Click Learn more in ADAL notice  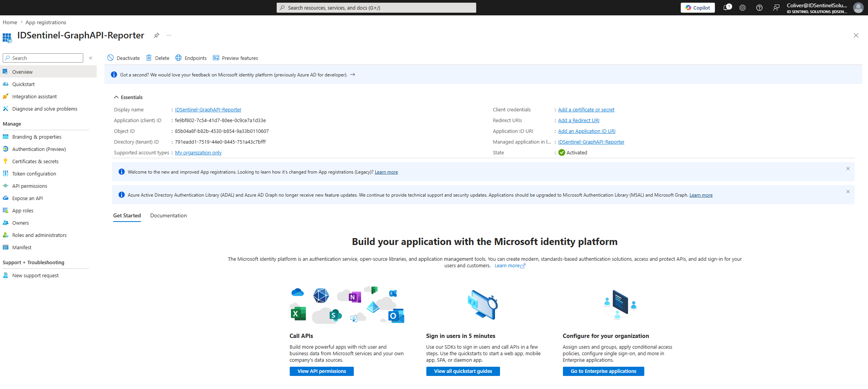tap(701, 195)
